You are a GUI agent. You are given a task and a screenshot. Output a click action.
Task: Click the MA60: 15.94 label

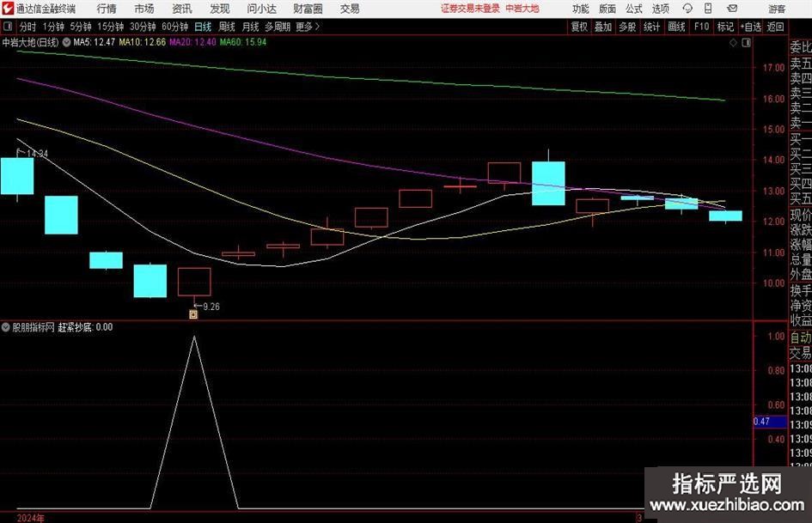click(x=243, y=42)
